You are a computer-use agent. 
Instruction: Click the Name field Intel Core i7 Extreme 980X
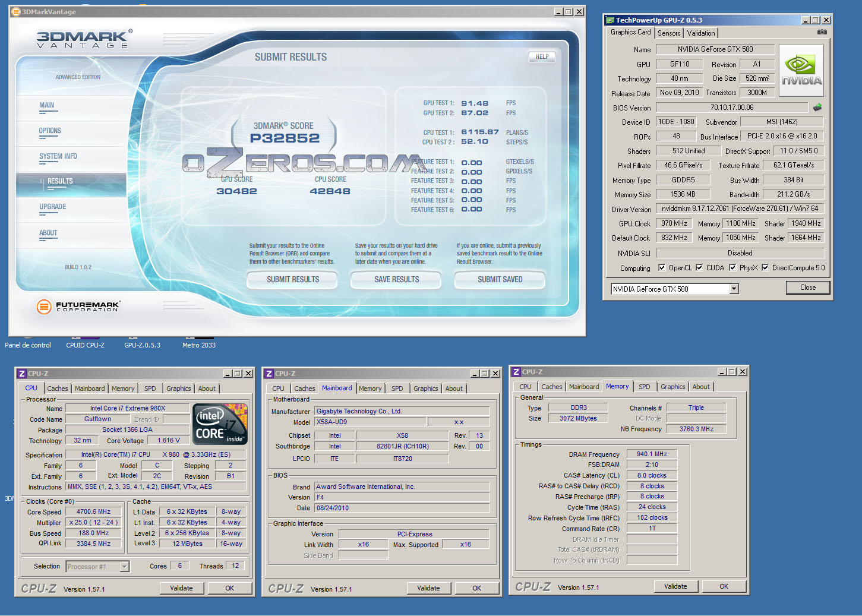[128, 408]
